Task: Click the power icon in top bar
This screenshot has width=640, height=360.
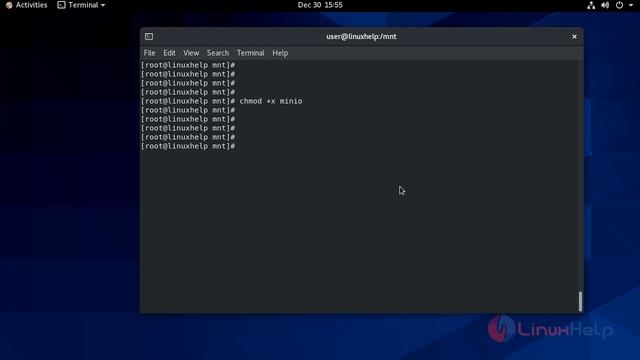Action: coord(619,5)
